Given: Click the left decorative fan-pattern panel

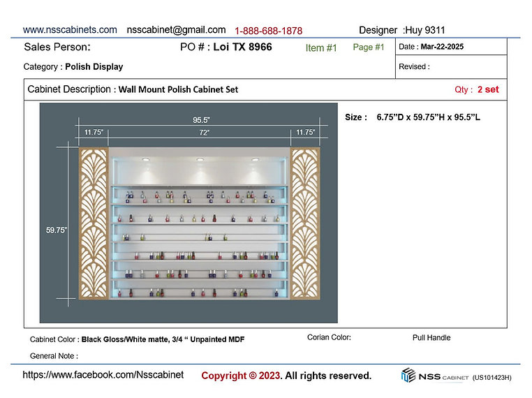Looking at the screenshot, I should 94,223.
